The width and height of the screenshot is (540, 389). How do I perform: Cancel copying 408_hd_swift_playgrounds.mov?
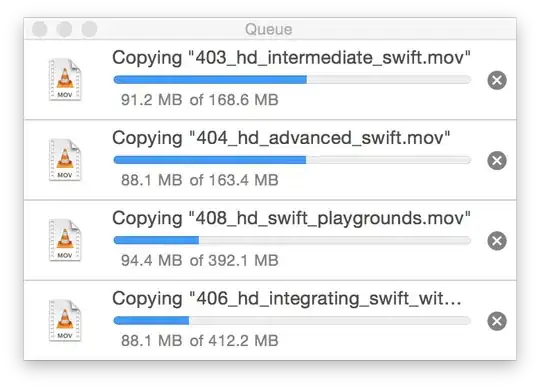tap(497, 241)
